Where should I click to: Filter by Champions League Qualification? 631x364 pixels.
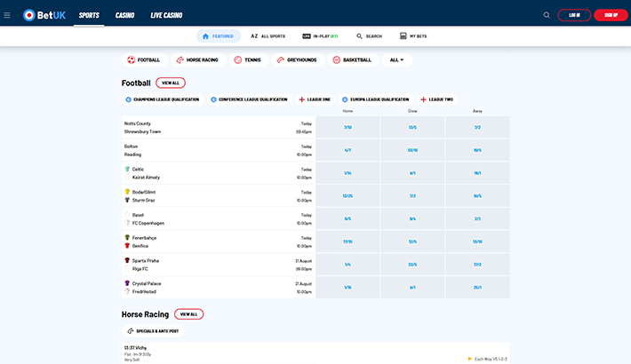click(162, 99)
